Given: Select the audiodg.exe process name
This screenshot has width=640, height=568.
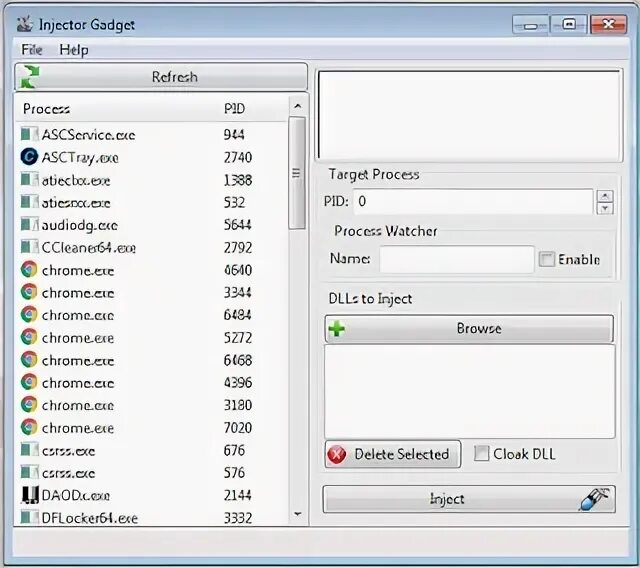Looking at the screenshot, I should [x=80, y=225].
